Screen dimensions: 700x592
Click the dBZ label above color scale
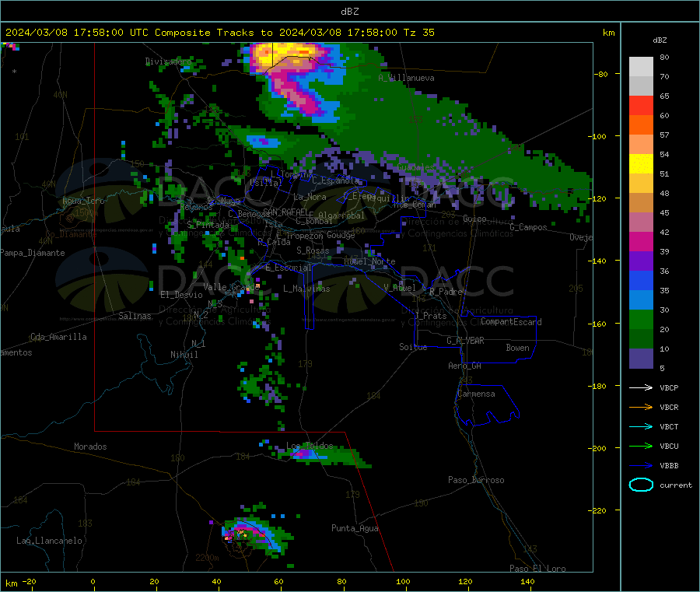660,40
